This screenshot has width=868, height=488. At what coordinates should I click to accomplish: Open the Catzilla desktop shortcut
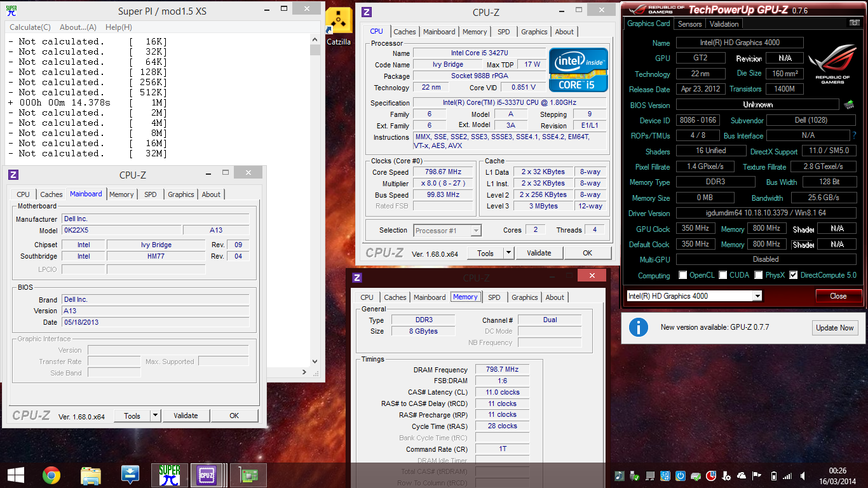pos(339,27)
